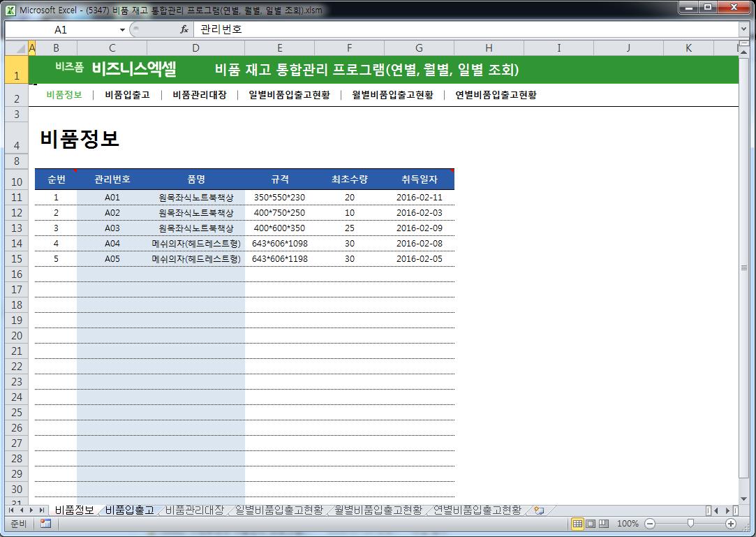This screenshot has height=537, width=756.
Task: Switch to Page Layout view
Action: pos(591,524)
